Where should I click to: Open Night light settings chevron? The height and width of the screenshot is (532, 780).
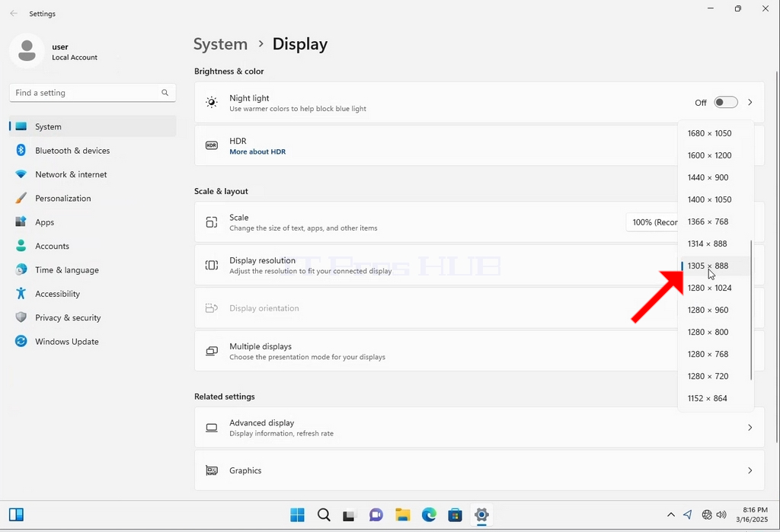click(x=750, y=103)
